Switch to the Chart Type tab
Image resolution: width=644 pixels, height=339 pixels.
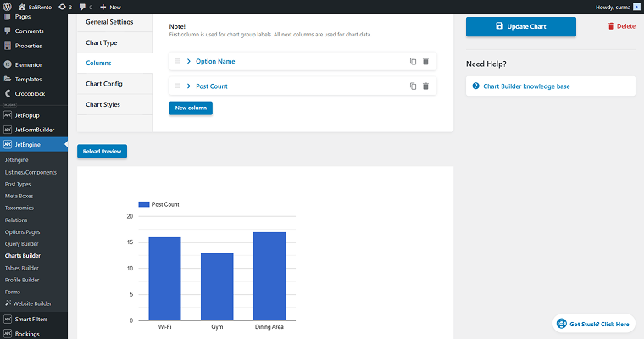[x=114, y=42]
